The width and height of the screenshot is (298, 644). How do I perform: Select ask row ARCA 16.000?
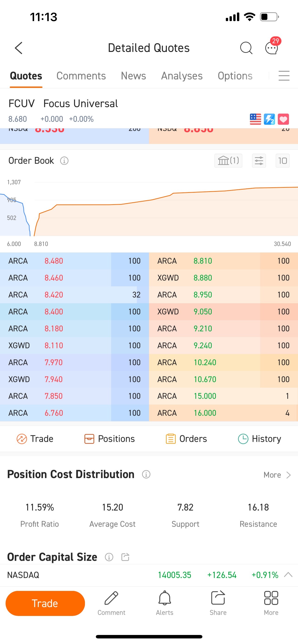pos(223,413)
